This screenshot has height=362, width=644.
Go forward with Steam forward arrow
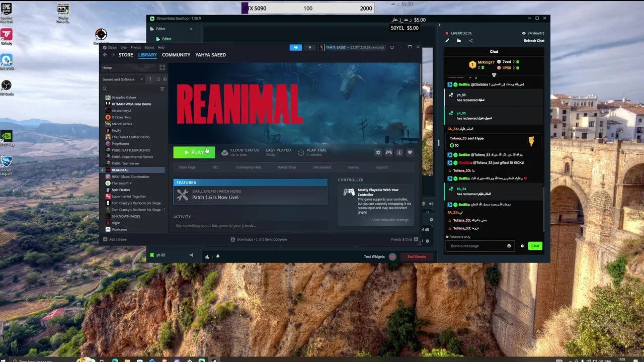[113, 55]
